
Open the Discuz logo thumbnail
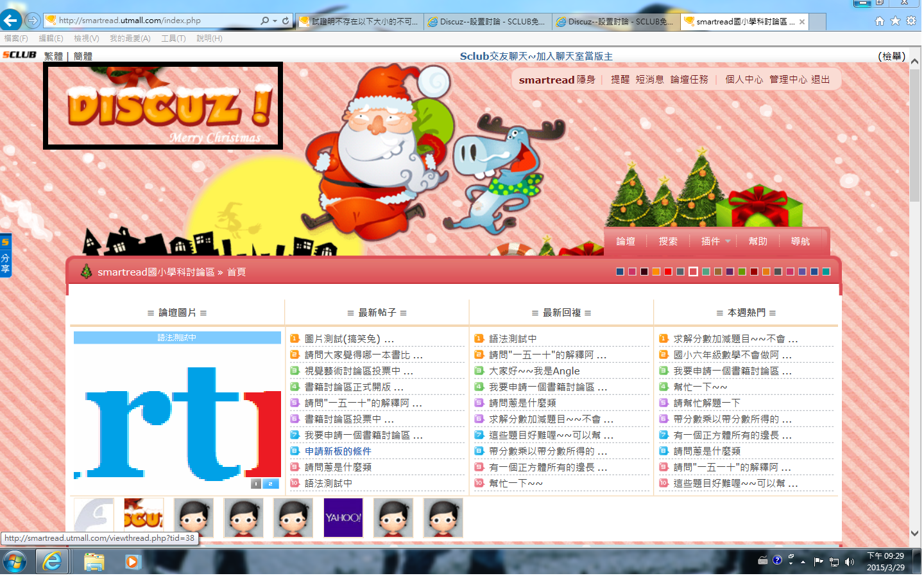[144, 518]
